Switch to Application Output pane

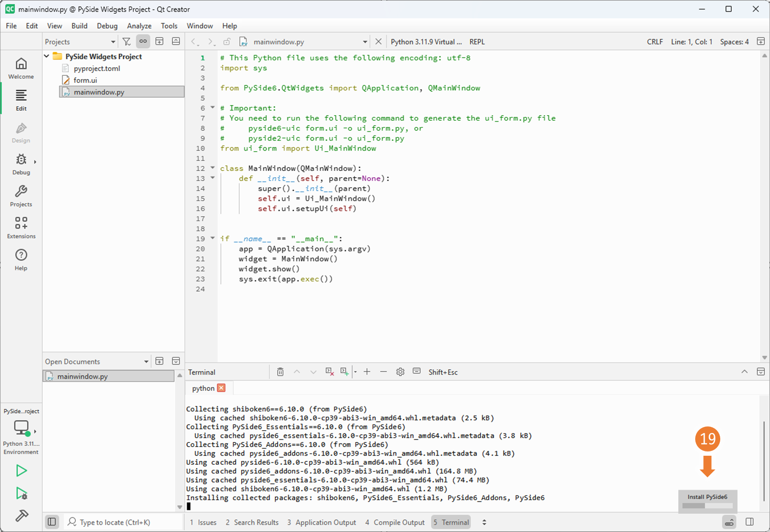[x=322, y=522]
